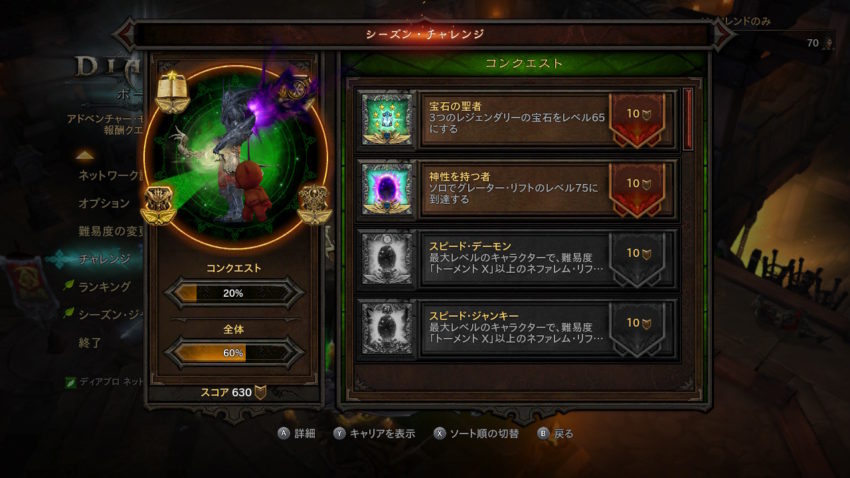Click the red scrollbar in the conquest list
Screen dimensions: 850x478
pos(688,119)
